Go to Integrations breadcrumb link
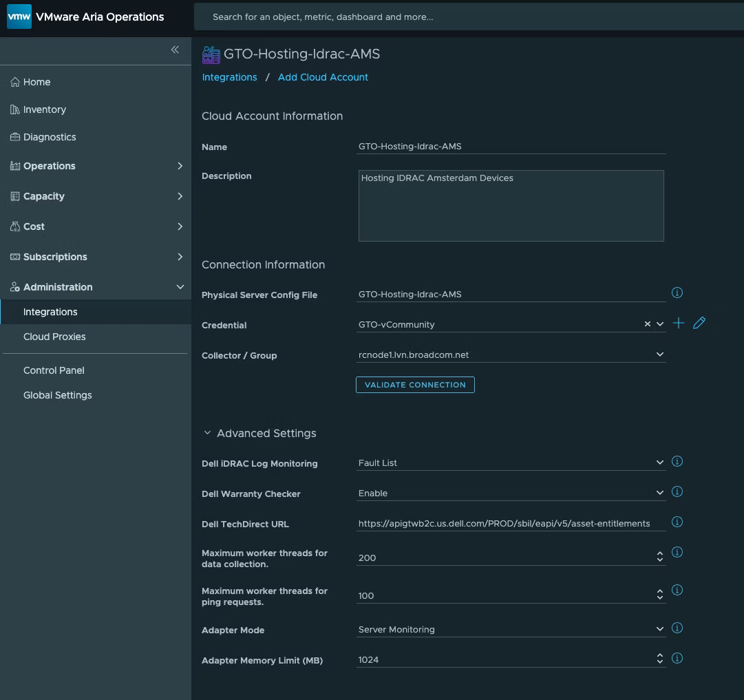Viewport: 744px width, 700px height. point(229,77)
